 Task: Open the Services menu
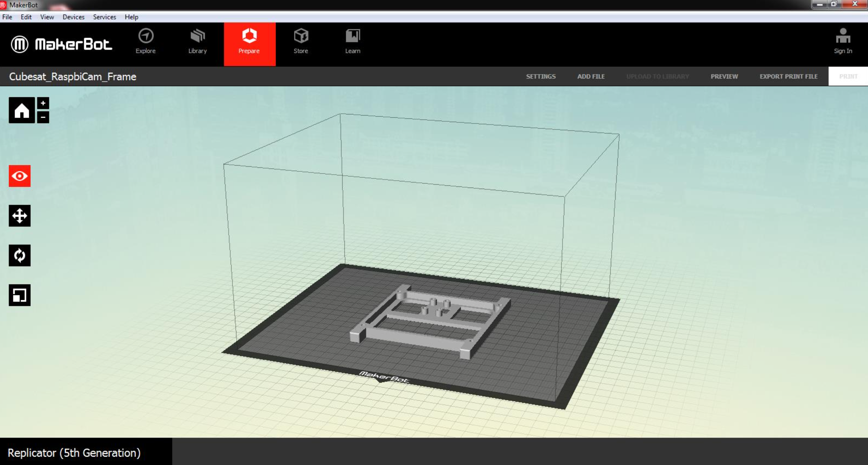[x=105, y=17]
